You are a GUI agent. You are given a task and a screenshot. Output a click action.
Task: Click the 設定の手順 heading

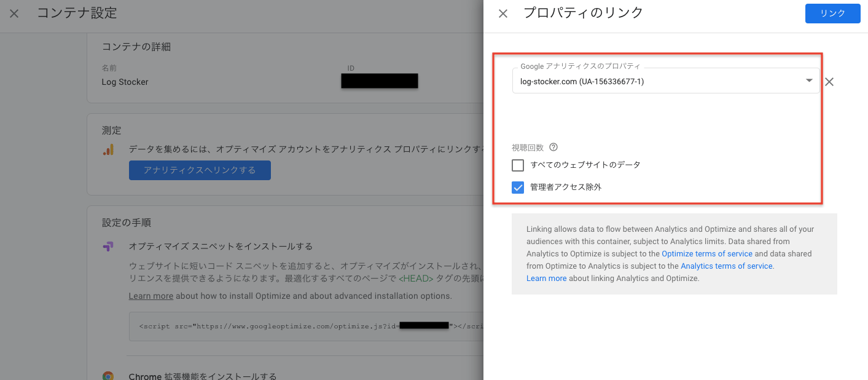(127, 223)
